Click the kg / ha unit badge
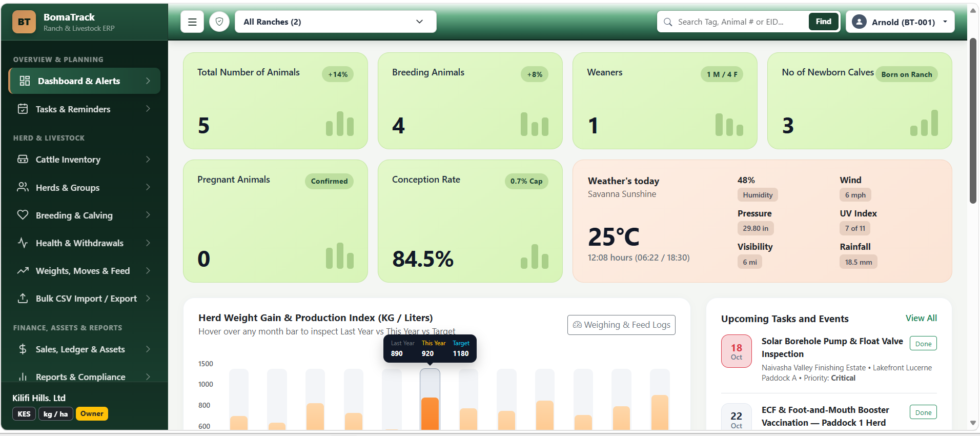 click(56, 414)
